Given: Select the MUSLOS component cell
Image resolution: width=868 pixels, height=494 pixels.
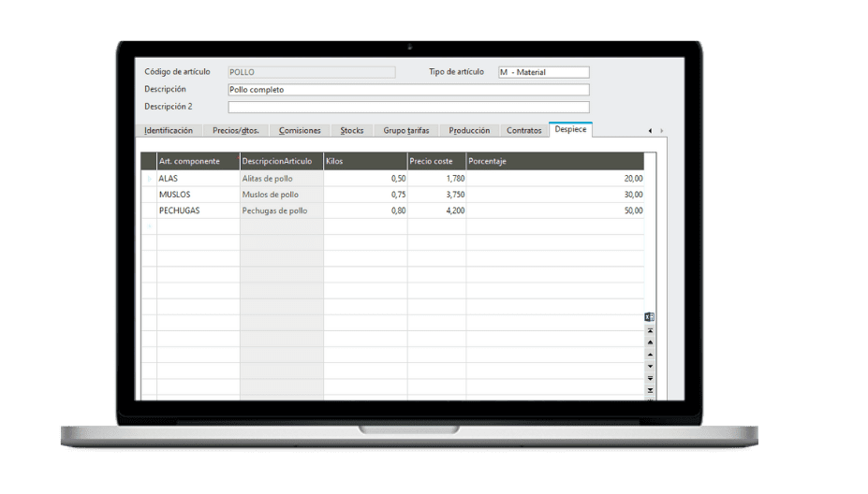Looking at the screenshot, I should [199, 195].
